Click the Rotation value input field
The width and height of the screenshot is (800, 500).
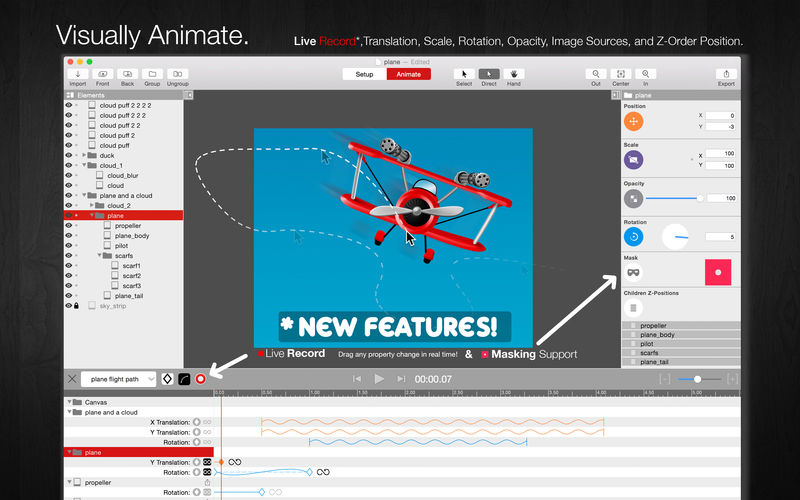point(720,237)
